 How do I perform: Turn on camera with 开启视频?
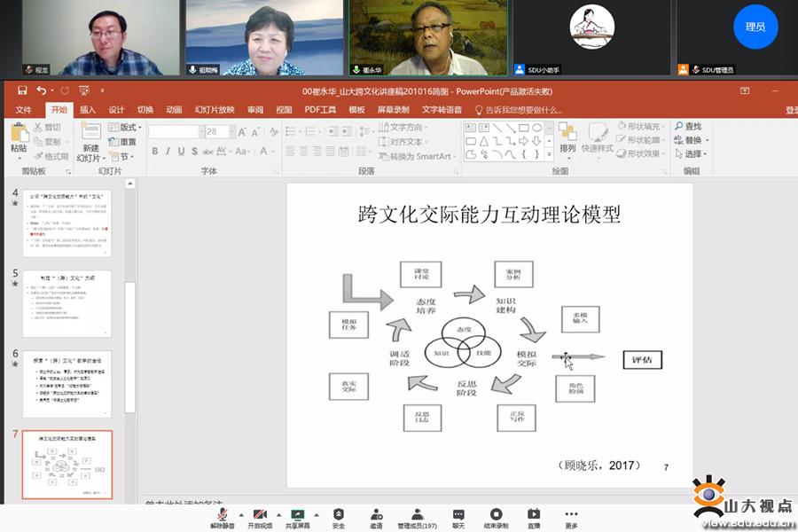[260, 518]
